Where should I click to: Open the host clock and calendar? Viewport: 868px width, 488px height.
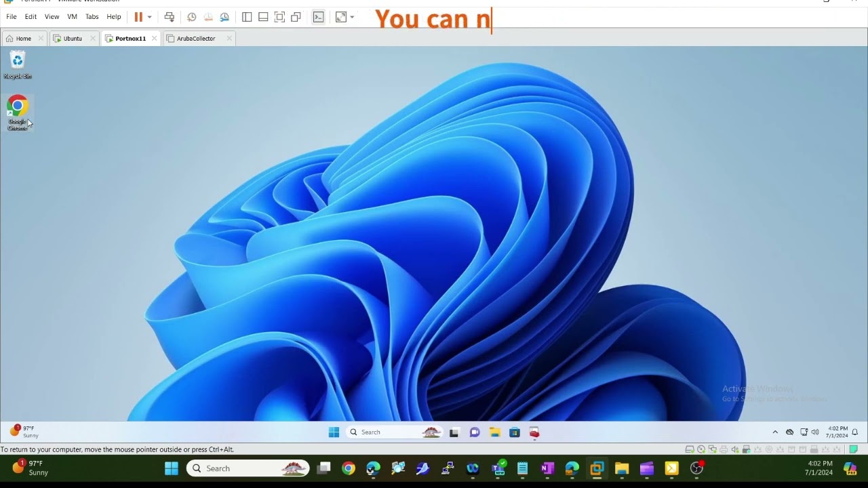pyautogui.click(x=820, y=468)
